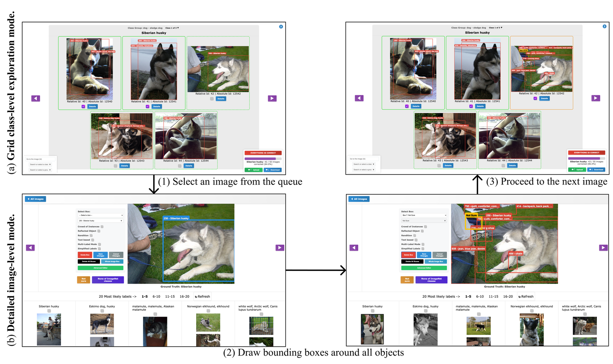This screenshot has width=613, height=364.
Task: Switch to labels 16-20 in bottom-left panel
Action: 185,297
